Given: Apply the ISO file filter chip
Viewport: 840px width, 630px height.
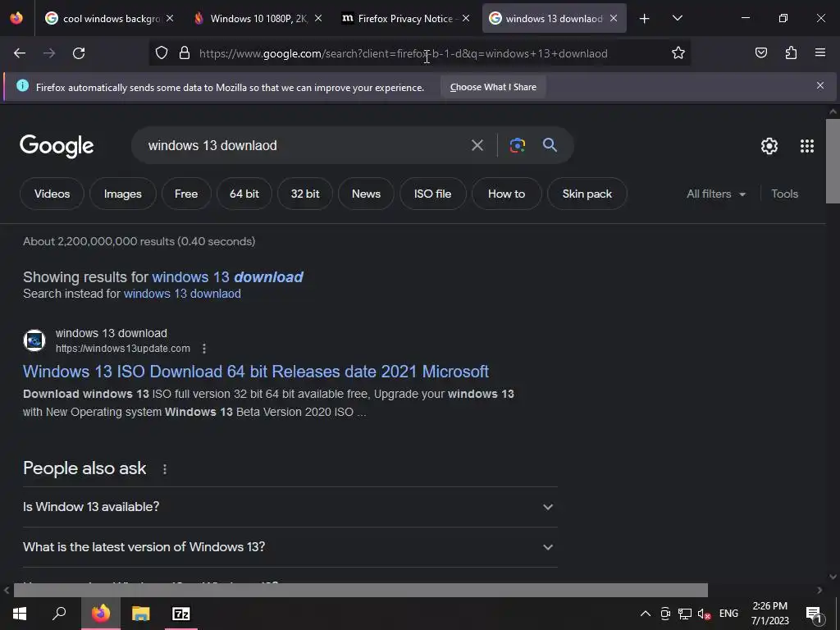Looking at the screenshot, I should [x=433, y=194].
